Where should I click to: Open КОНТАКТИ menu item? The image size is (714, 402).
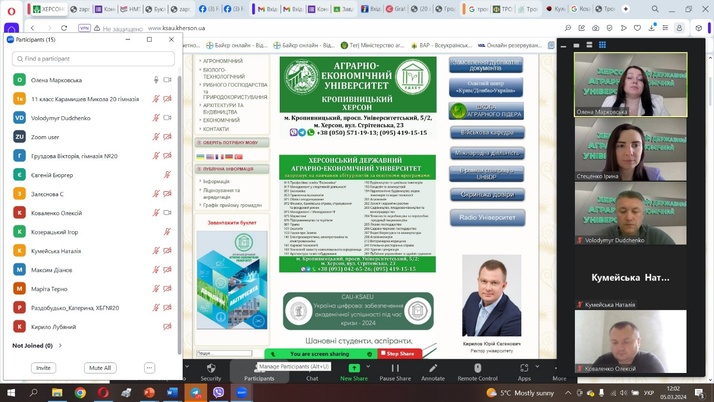[216, 129]
